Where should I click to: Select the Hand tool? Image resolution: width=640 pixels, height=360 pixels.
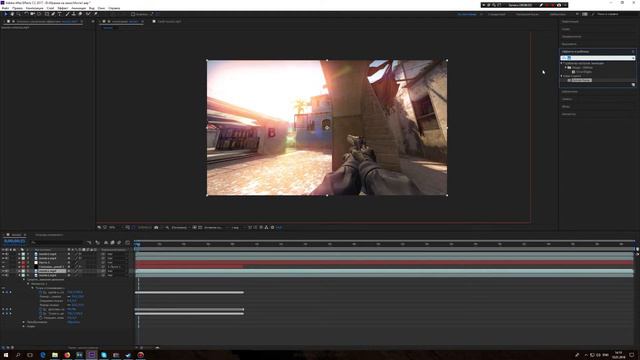click(x=12, y=14)
